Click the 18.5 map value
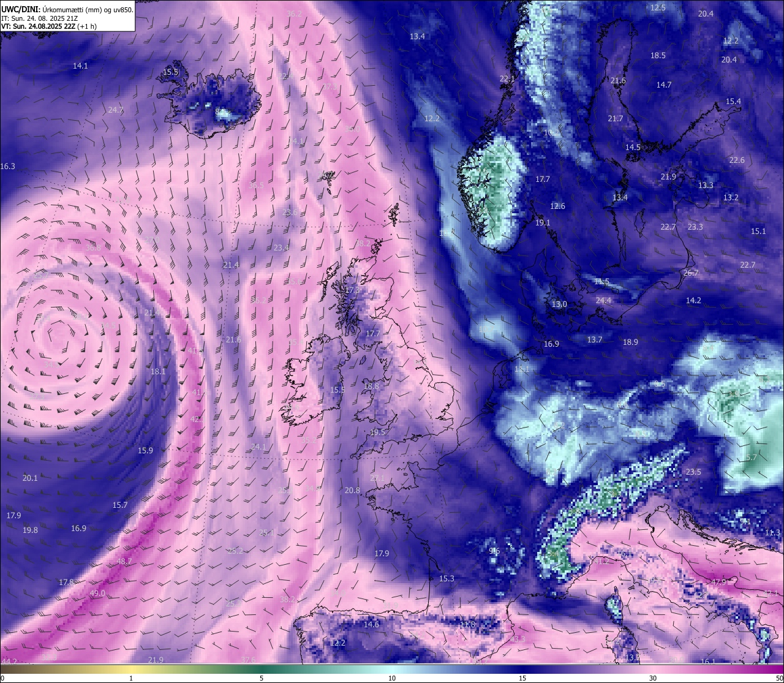The height and width of the screenshot is (683, 784). tap(658, 55)
